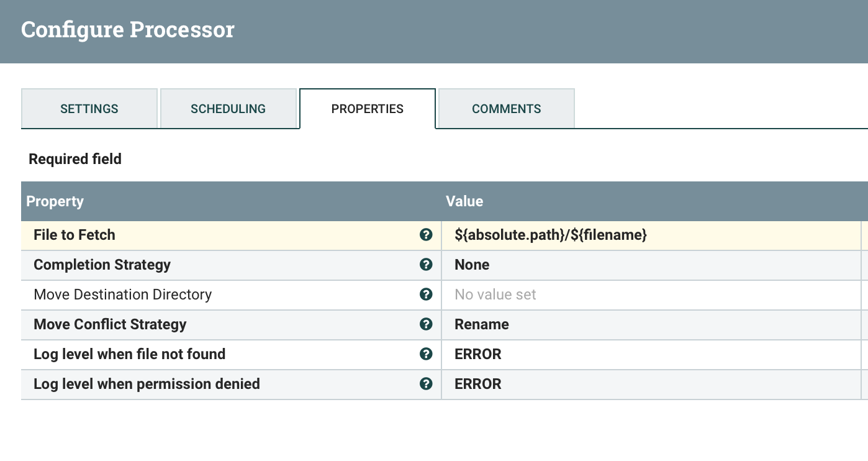Switch to the Scheduling tab
Screen dimensions: 868x461
[x=228, y=108]
